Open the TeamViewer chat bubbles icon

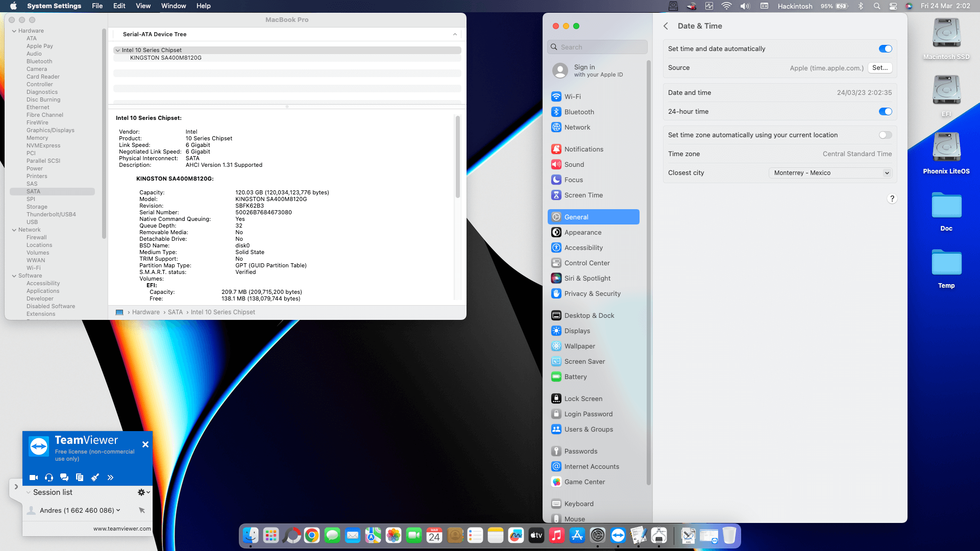point(64,478)
